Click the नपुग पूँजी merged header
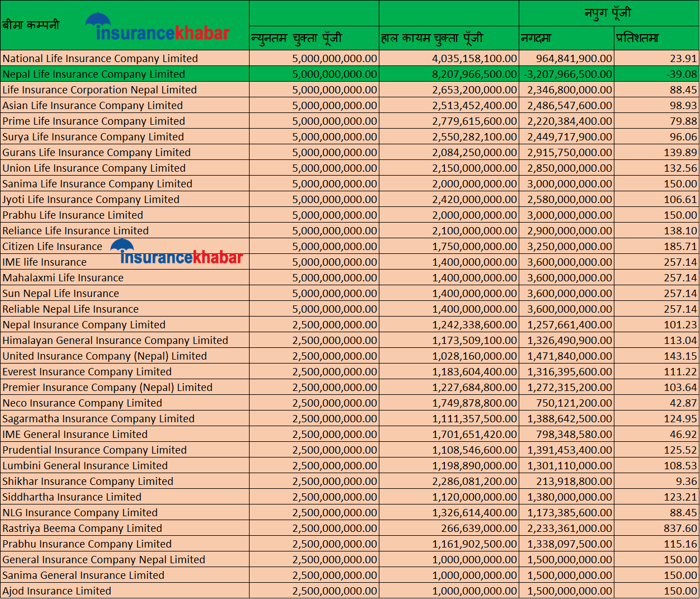The height and width of the screenshot is (599, 700). tap(608, 13)
